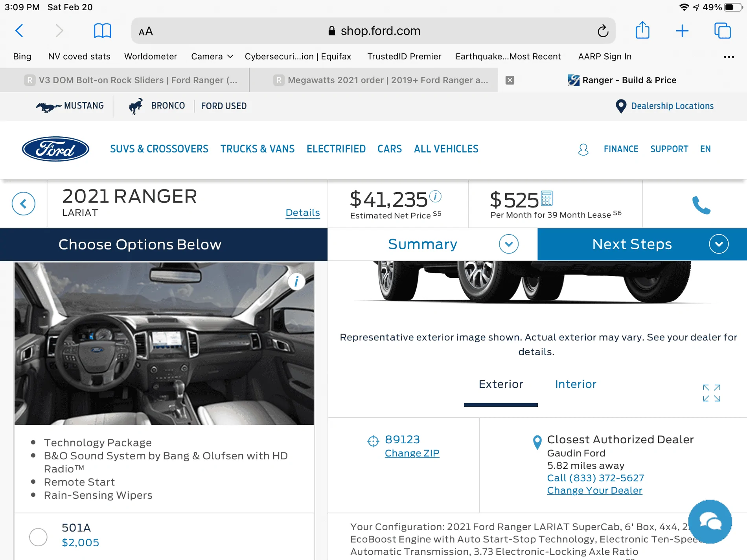The height and width of the screenshot is (560, 747).
Task: Click the Mustang pony logo
Action: click(48, 106)
